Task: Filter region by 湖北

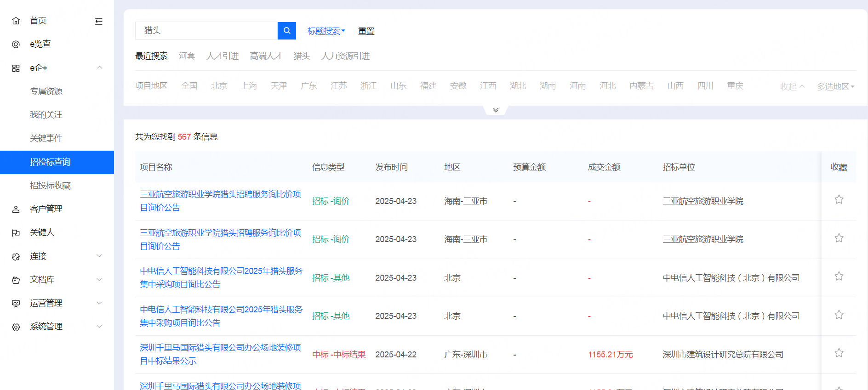Action: point(518,86)
